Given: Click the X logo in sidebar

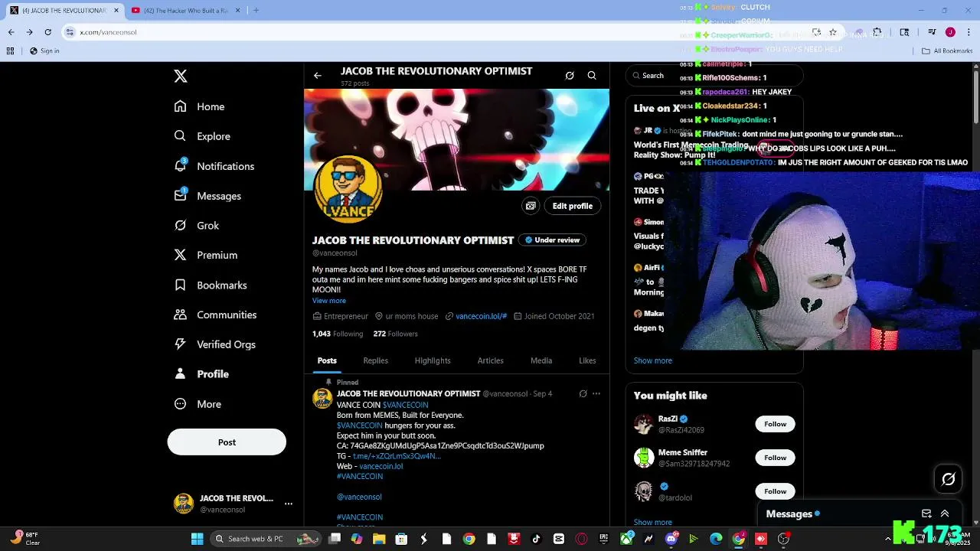Looking at the screenshot, I should pos(180,76).
